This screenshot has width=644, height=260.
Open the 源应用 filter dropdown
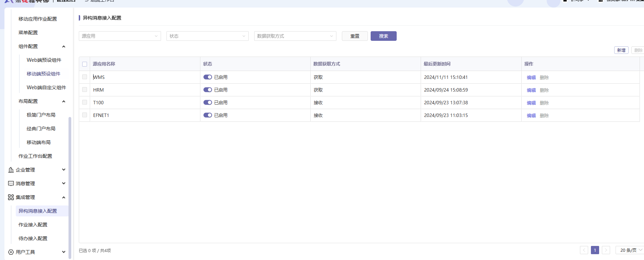(120, 36)
